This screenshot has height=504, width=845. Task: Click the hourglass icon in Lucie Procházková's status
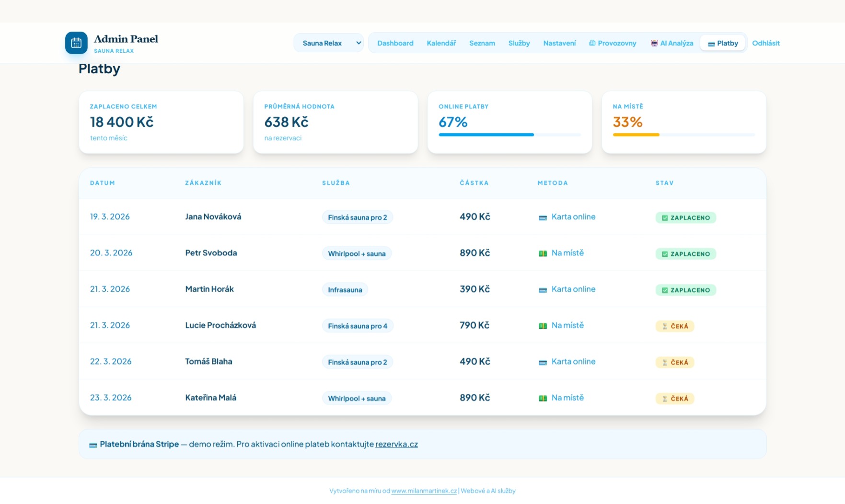[x=665, y=326]
